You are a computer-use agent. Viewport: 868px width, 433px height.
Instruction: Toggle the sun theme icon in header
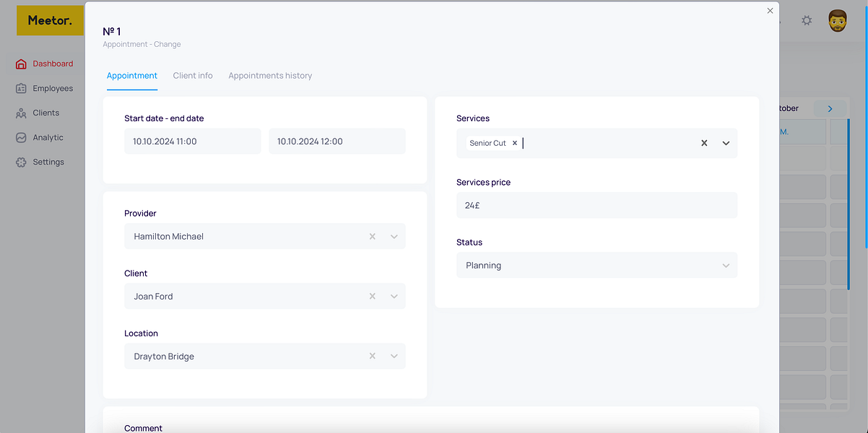[x=807, y=20]
